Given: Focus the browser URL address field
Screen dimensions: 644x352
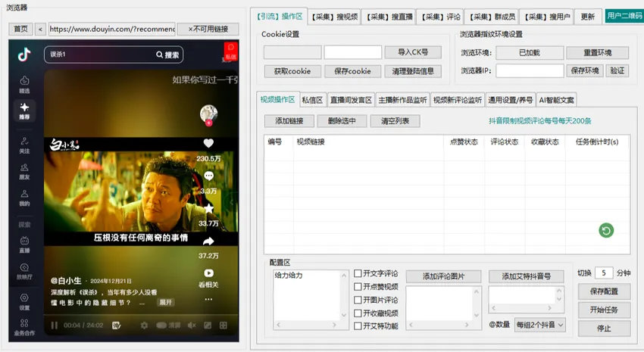Looking at the screenshot, I should pyautogui.click(x=111, y=29).
